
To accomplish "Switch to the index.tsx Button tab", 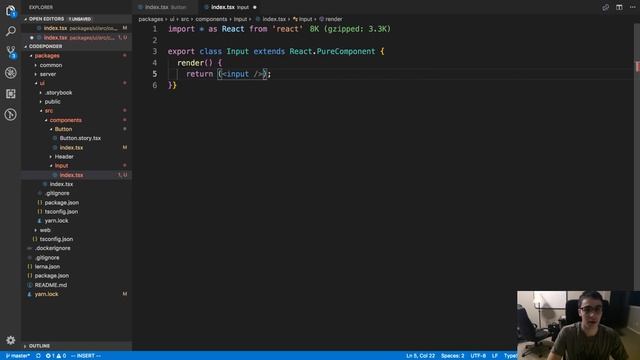I will pos(165,7).
